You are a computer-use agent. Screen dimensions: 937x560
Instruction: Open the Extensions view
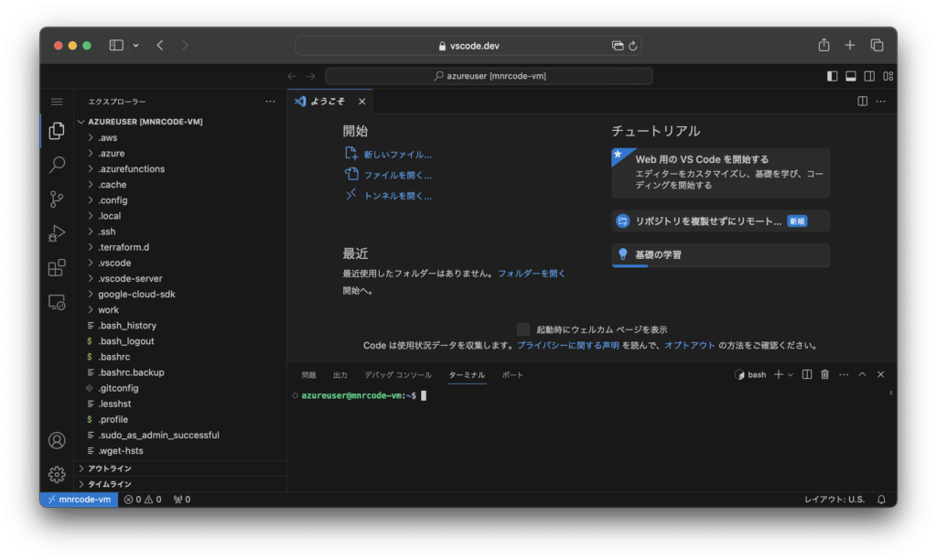coord(57,268)
